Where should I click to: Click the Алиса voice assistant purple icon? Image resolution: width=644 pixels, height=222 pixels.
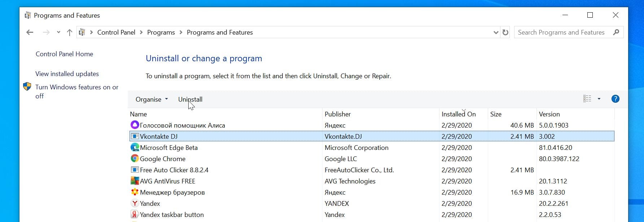coord(135,125)
